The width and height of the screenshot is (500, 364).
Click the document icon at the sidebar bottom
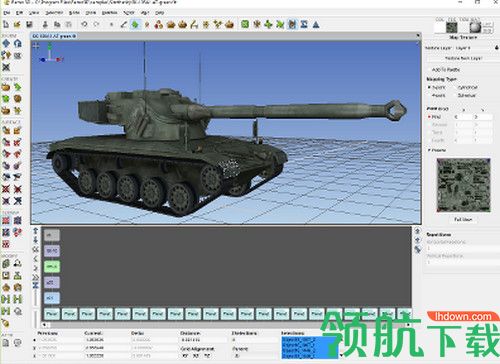[x=6, y=343]
